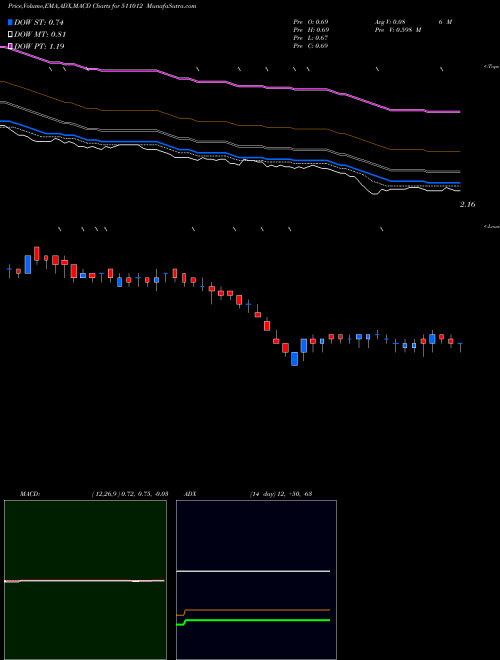The width and height of the screenshot is (500, 660).
Task: Click the 'Avg V: 0.08' value
Action: point(392,22)
